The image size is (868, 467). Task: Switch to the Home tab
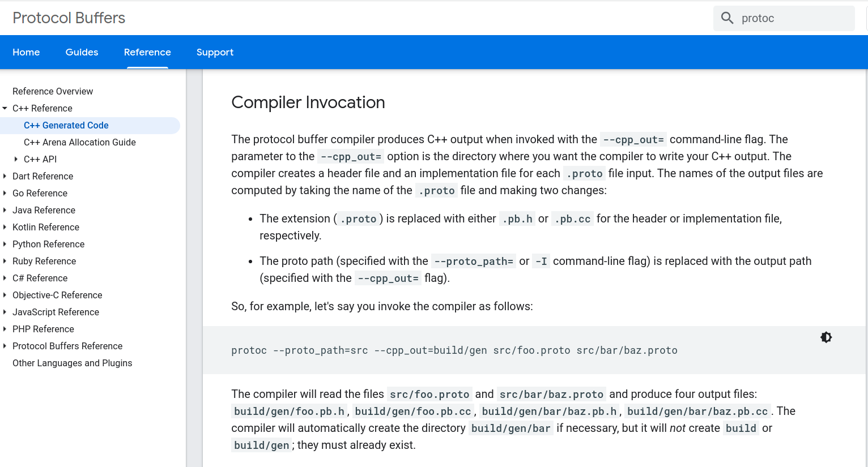tap(26, 52)
